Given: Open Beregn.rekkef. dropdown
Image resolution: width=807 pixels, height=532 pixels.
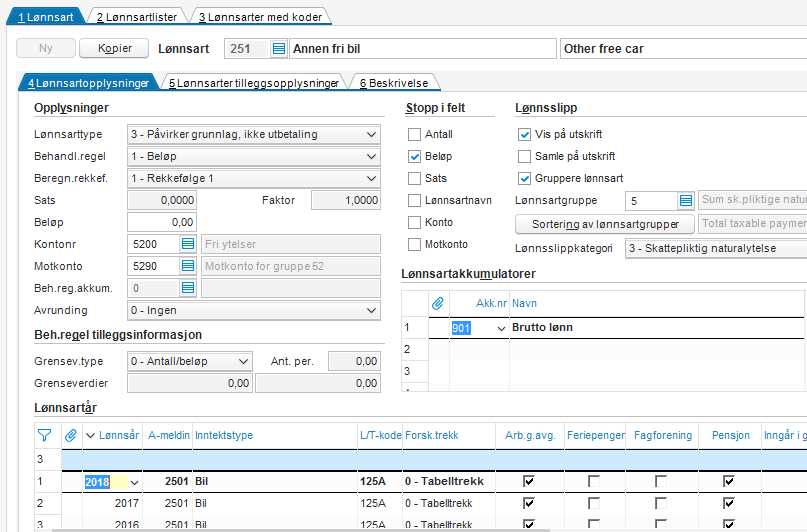Looking at the screenshot, I should coord(371,179).
